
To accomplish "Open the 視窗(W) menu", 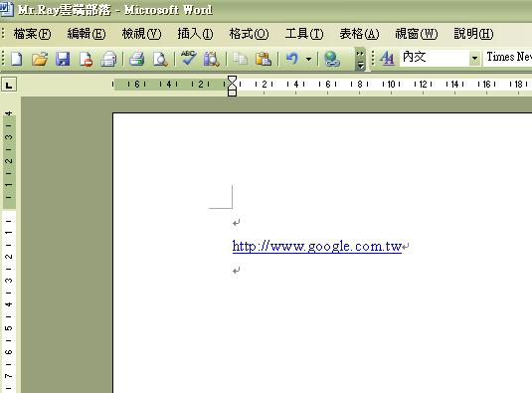I will [417, 34].
